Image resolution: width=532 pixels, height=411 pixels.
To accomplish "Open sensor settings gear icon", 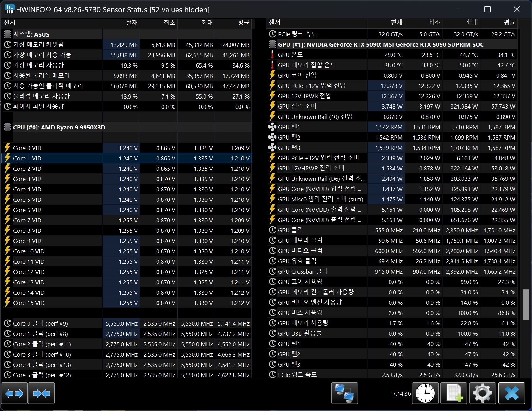I will [x=482, y=393].
